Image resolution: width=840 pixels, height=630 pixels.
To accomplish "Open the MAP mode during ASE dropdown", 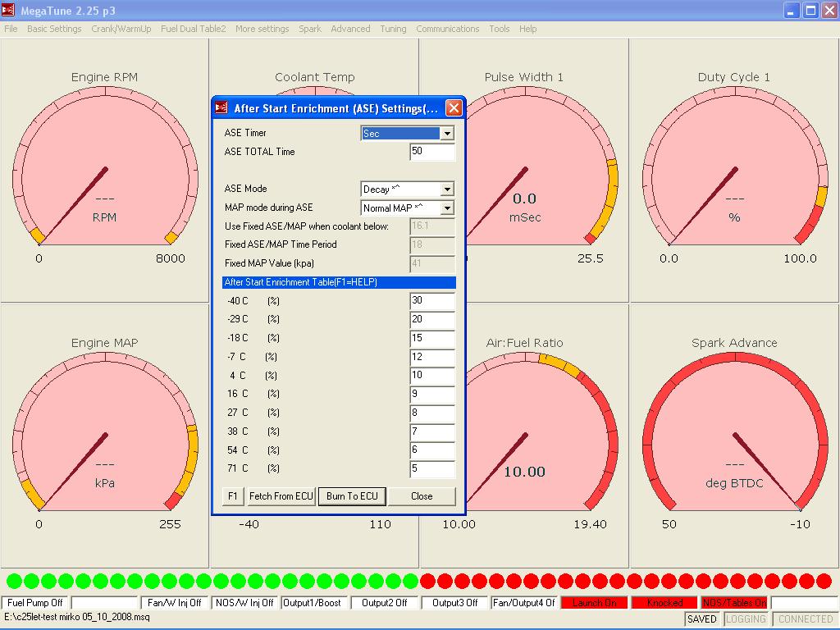I will (447, 208).
